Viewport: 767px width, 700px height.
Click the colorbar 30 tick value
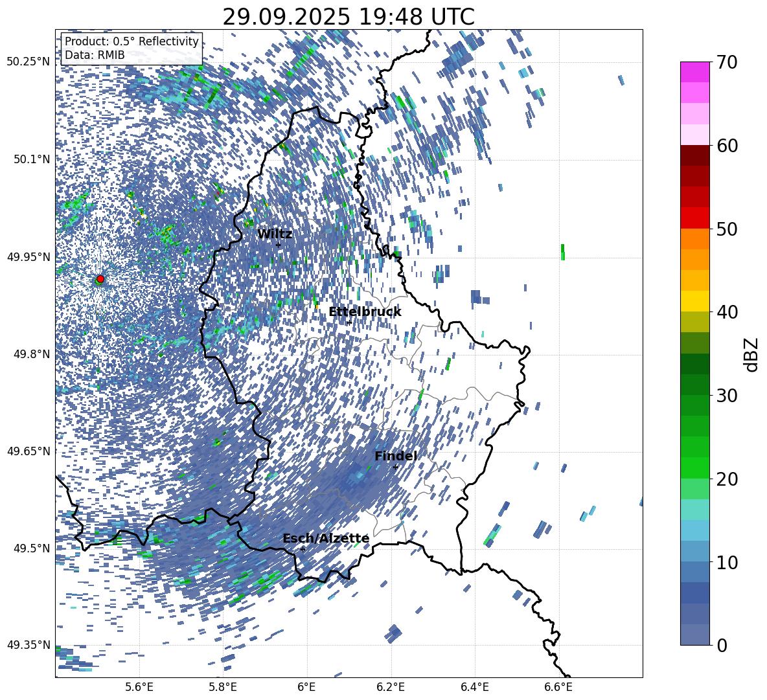pos(727,395)
